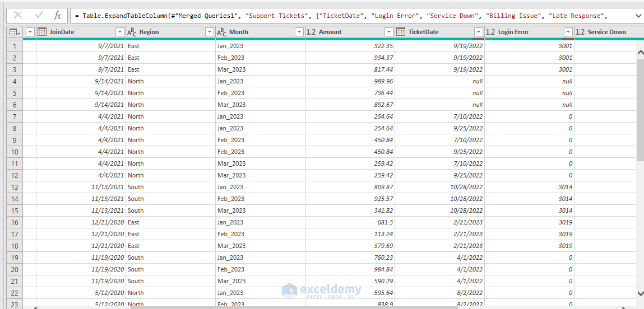Screen dimensions: 644x309
Task: Open JoinDate column filter dropdown
Action: pos(120,32)
